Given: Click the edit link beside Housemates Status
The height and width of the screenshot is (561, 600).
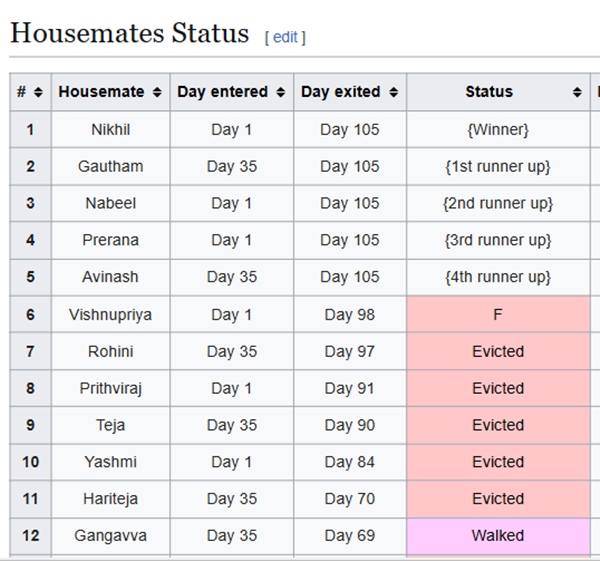Looking at the screenshot, I should 285,37.
